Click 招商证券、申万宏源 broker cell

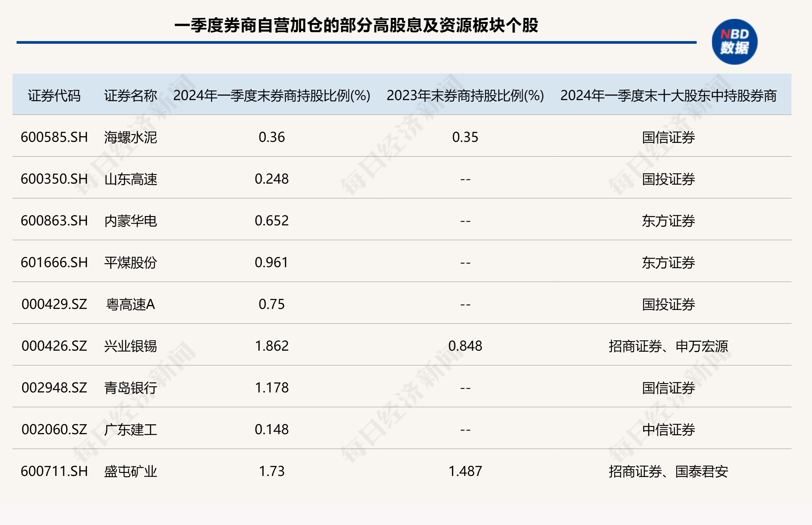pyautogui.click(x=668, y=346)
